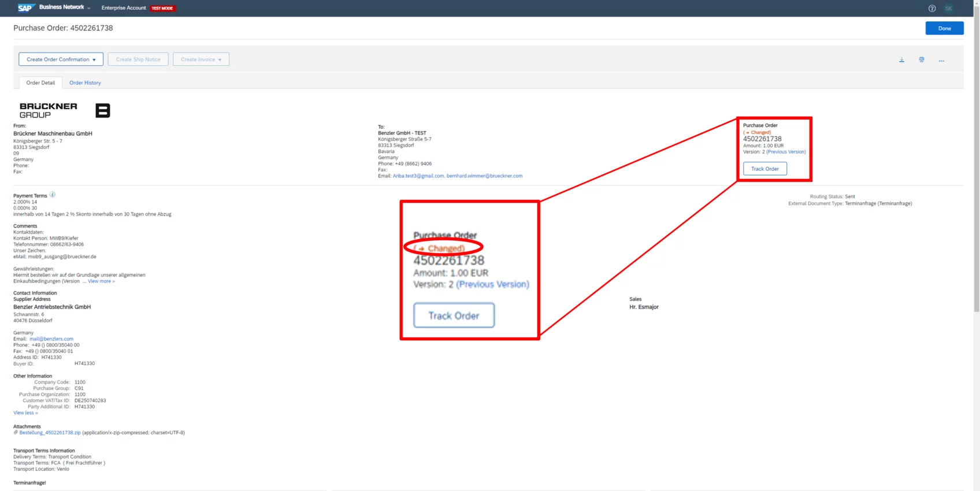This screenshot has width=980, height=491.
Task: Click the Terminanfrage! heading
Action: pyautogui.click(x=29, y=483)
